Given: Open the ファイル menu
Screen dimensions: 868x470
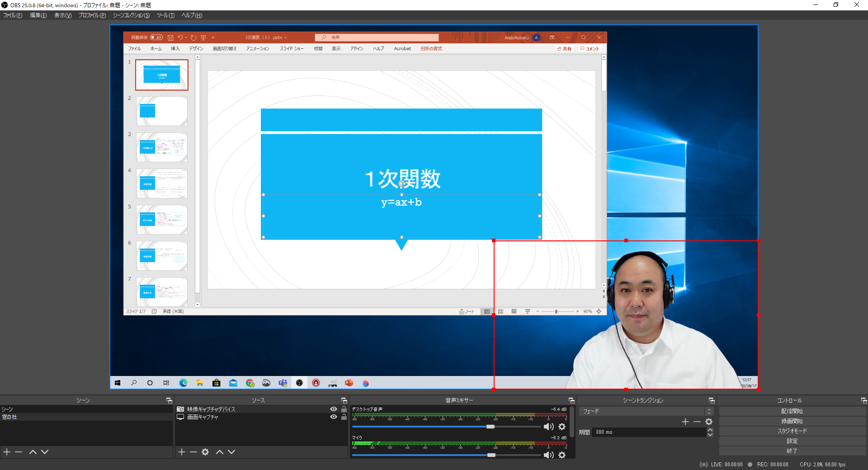Looking at the screenshot, I should [x=13, y=15].
